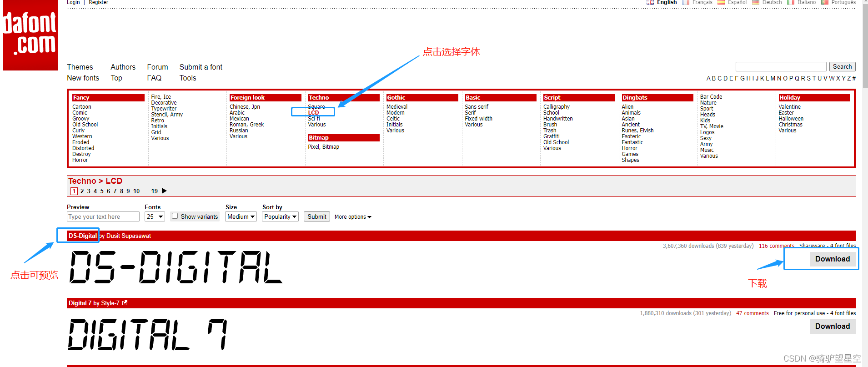The image size is (868, 367).
Task: Open the Dingbats theme header
Action: (x=657, y=98)
